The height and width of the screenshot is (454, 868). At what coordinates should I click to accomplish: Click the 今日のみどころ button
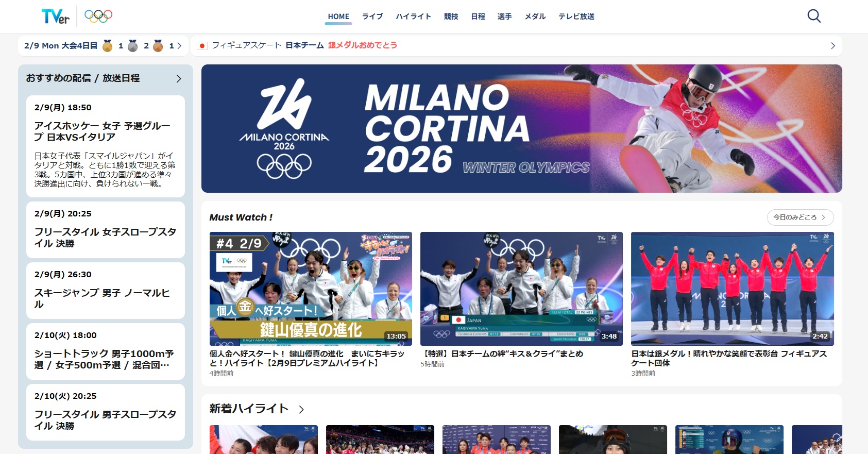tap(800, 217)
